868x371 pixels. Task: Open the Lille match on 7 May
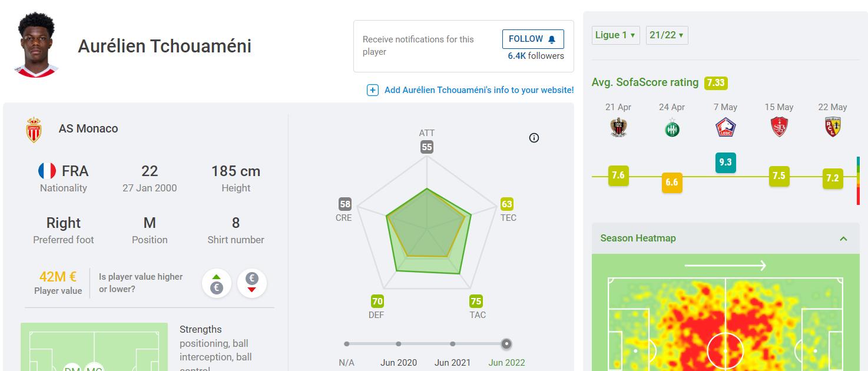[725, 127]
